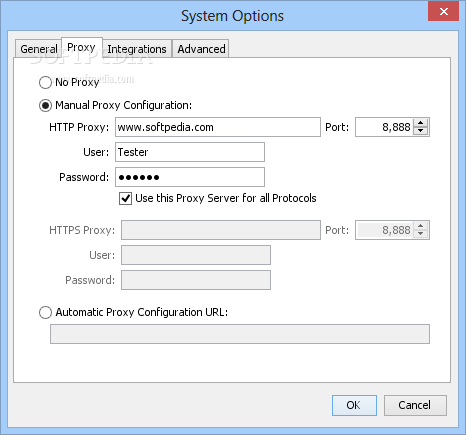Screen dimensions: 466x435
Task: Select Manual Proxy Configuration radio button
Action: click(45, 105)
